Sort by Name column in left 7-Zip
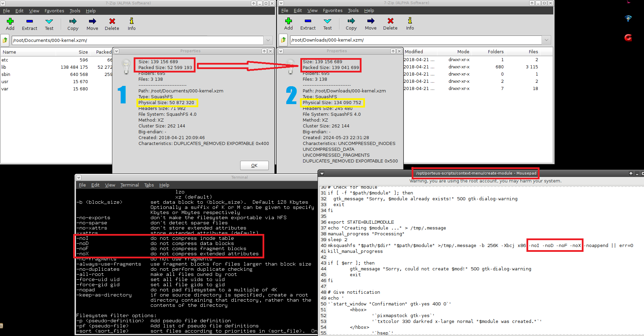Image resolution: width=644 pixels, height=336 pixels. 28,52
